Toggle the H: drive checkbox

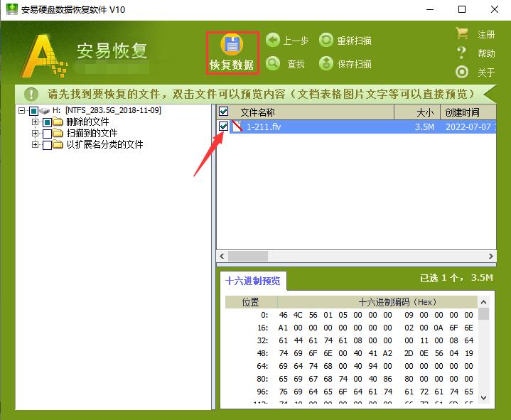pos(33,111)
